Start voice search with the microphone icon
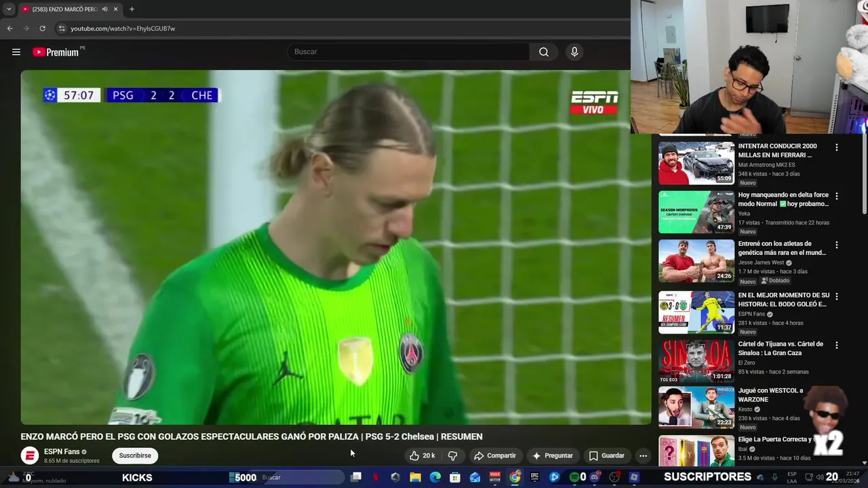This screenshot has width=868, height=488. pos(574,52)
